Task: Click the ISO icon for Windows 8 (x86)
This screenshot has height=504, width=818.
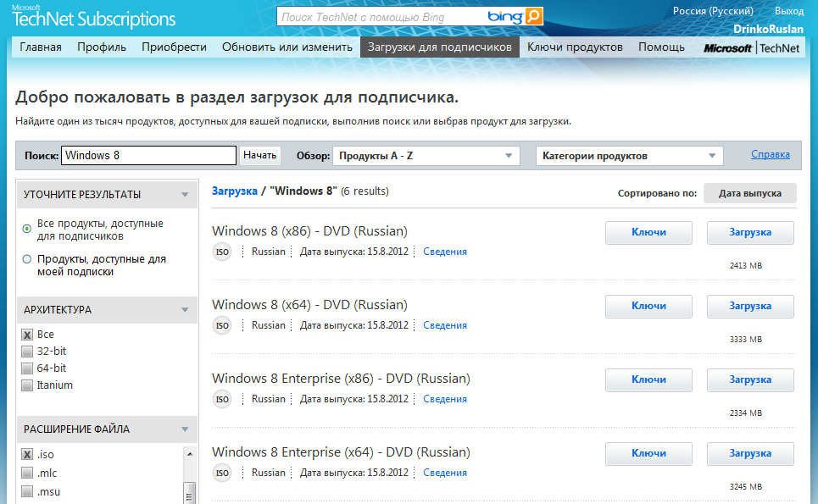Action: pyautogui.click(x=222, y=252)
